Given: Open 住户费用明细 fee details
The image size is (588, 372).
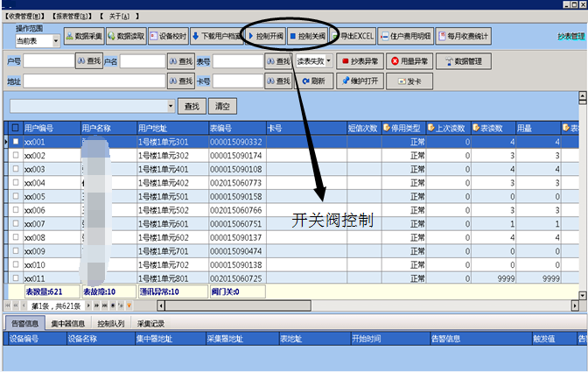Looking at the screenshot, I should click(x=406, y=36).
